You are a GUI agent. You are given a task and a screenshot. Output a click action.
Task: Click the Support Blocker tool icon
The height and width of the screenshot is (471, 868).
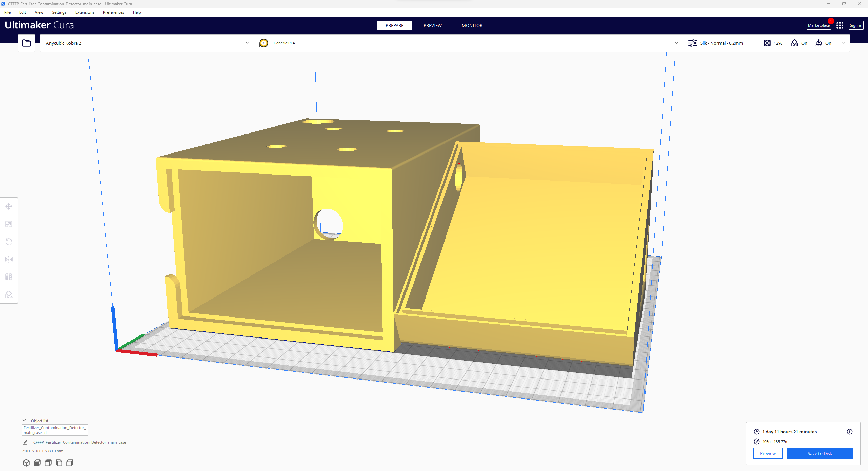tap(9, 294)
